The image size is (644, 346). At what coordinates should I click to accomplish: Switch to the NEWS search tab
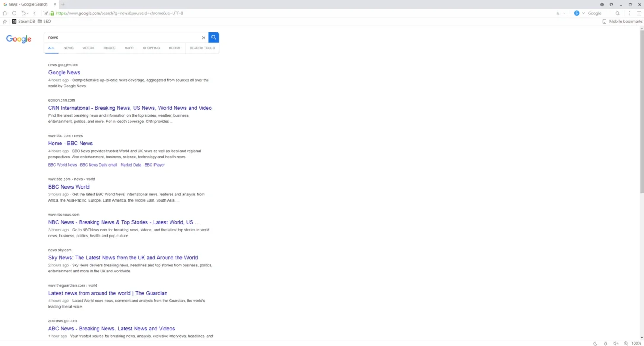pyautogui.click(x=68, y=48)
